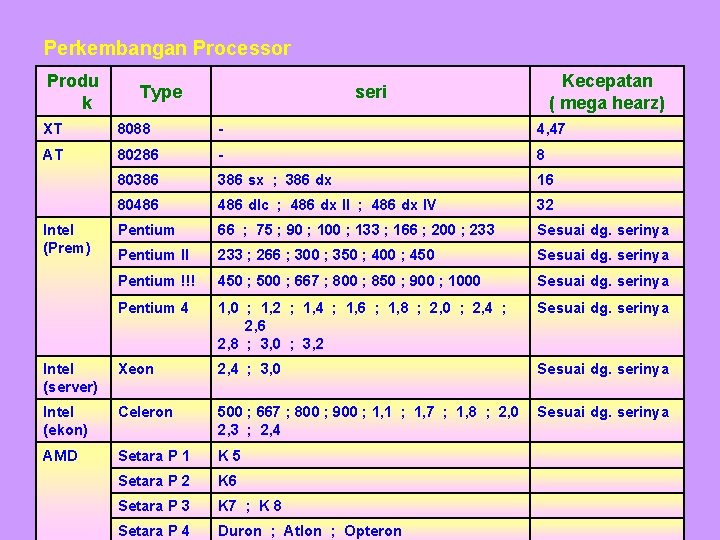Click the 'XT' product cell

click(x=73, y=129)
